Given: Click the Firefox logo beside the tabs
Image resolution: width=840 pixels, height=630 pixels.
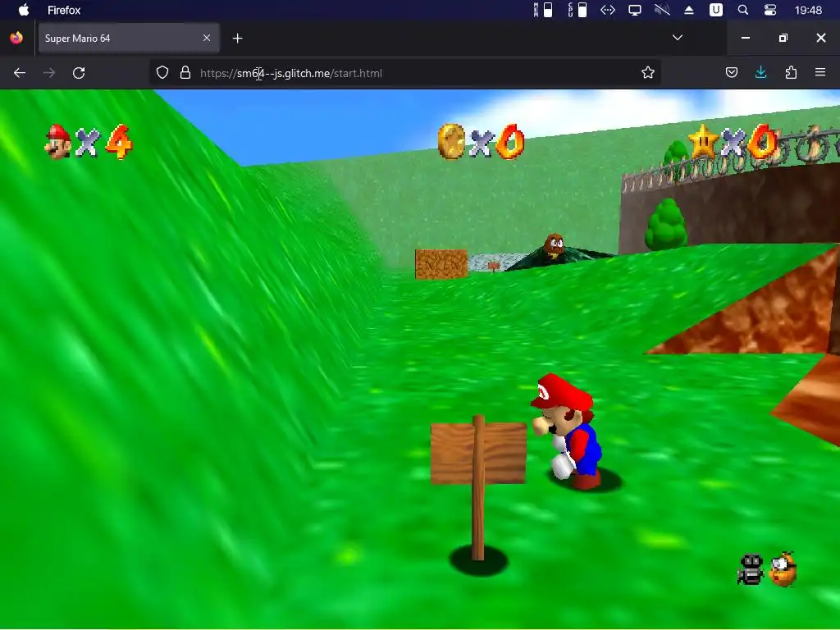Looking at the screenshot, I should (x=16, y=38).
